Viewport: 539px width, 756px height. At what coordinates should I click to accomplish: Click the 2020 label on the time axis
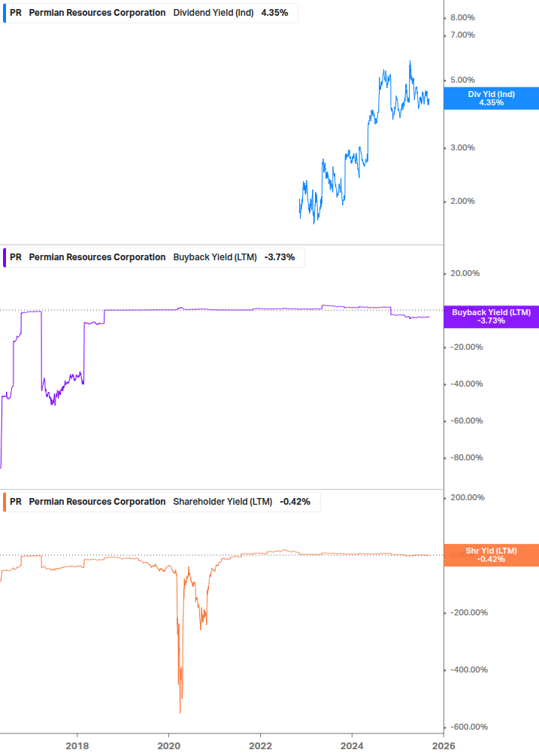(x=168, y=746)
